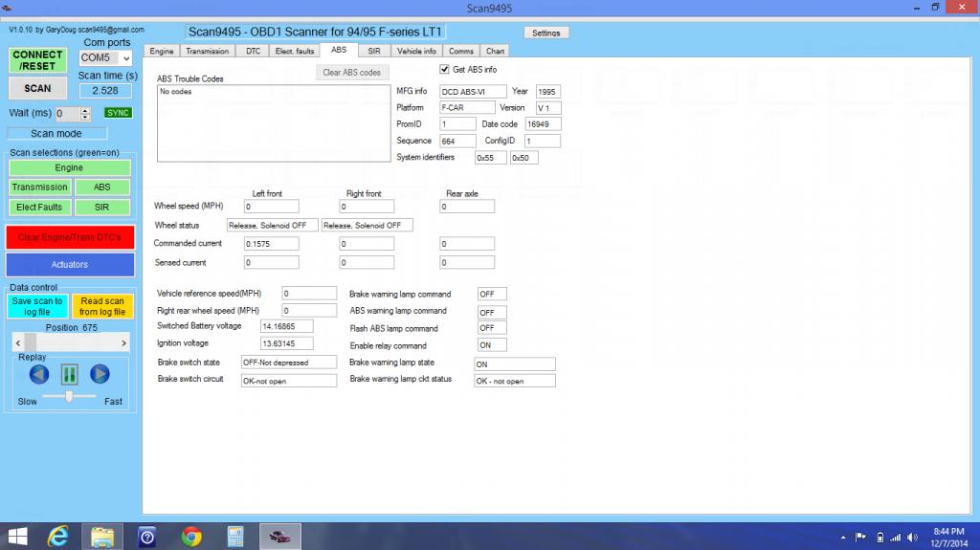This screenshot has height=550, width=980.
Task: Click Read scan from log file
Action: point(102,306)
